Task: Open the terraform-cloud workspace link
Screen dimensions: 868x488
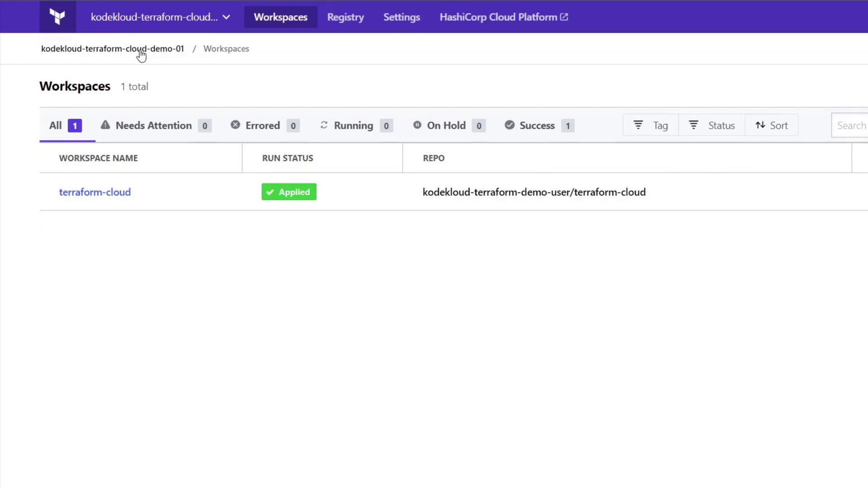Action: 95,192
